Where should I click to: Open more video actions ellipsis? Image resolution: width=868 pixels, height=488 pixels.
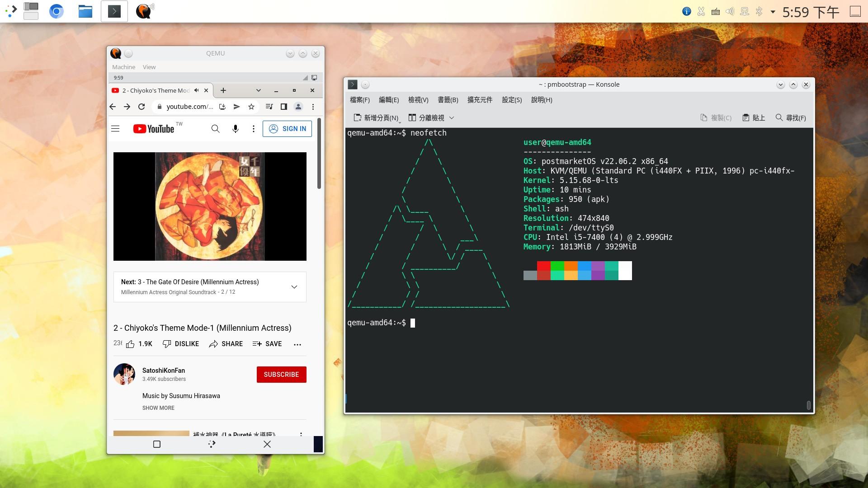click(x=297, y=344)
